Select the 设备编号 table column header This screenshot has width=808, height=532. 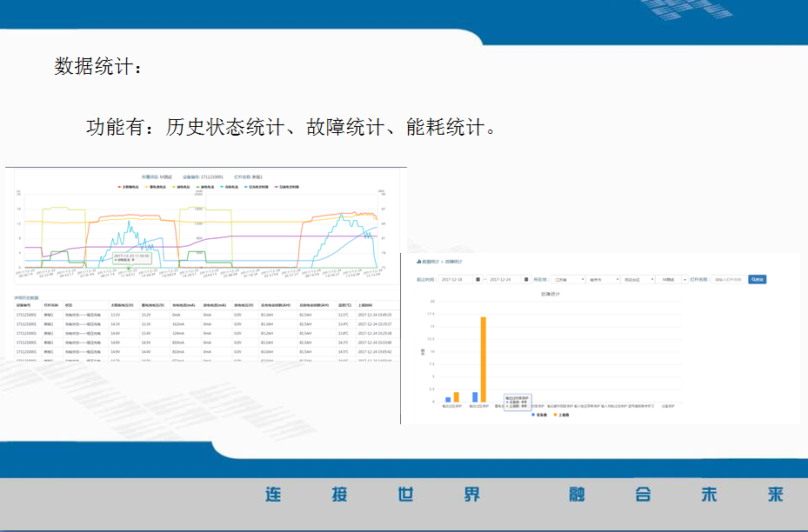pos(23,305)
